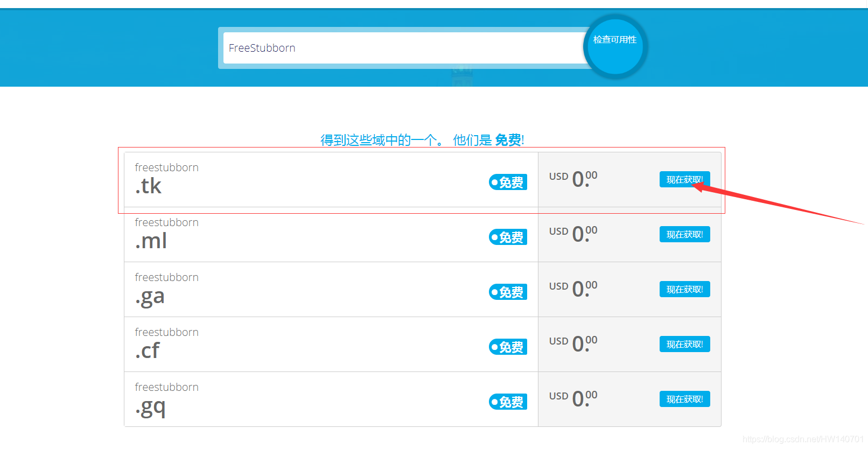Select the .ml domain extension text
Image resolution: width=868 pixels, height=449 pixels.
(151, 241)
